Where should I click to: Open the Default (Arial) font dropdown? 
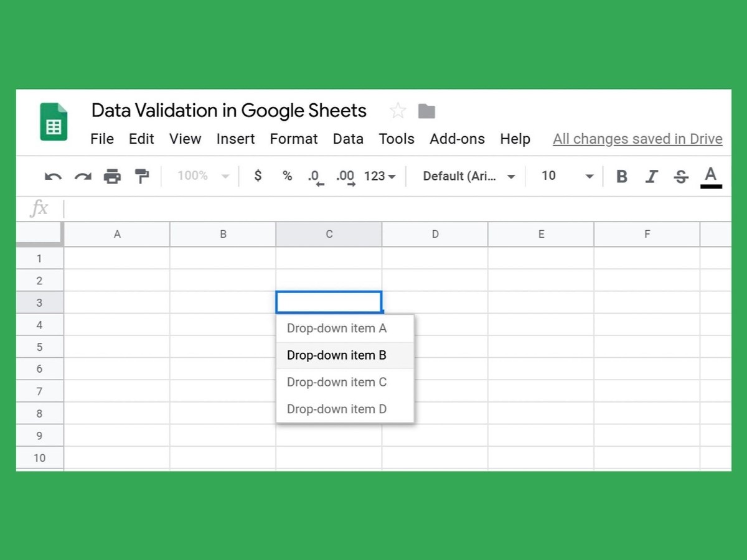point(469,176)
